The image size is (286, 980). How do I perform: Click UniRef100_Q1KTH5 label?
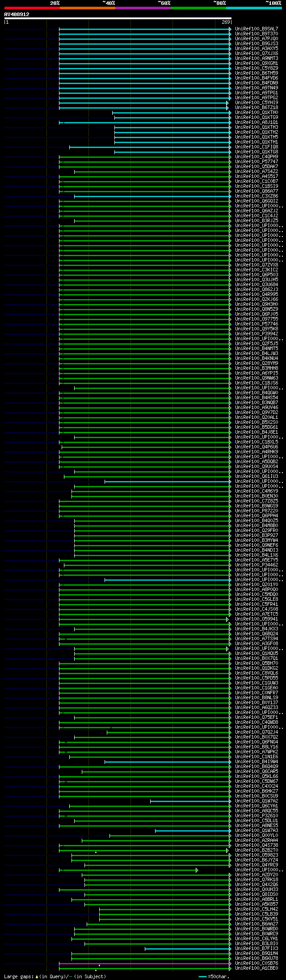(x=257, y=137)
